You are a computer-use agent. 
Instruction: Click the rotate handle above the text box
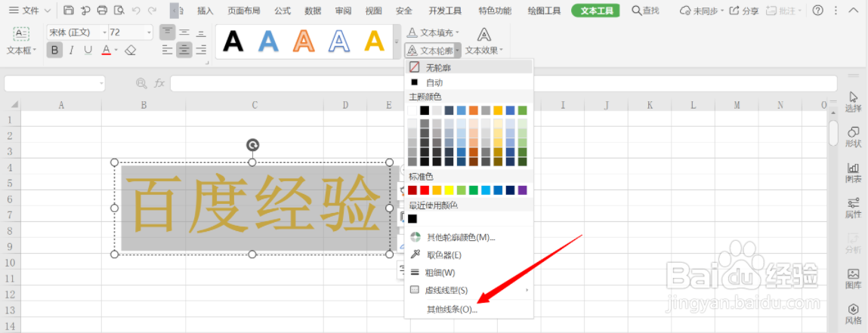tap(252, 145)
